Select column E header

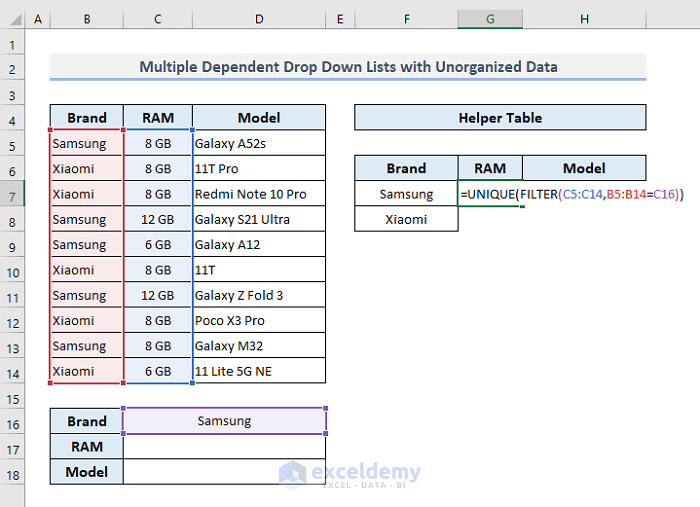tap(340, 19)
